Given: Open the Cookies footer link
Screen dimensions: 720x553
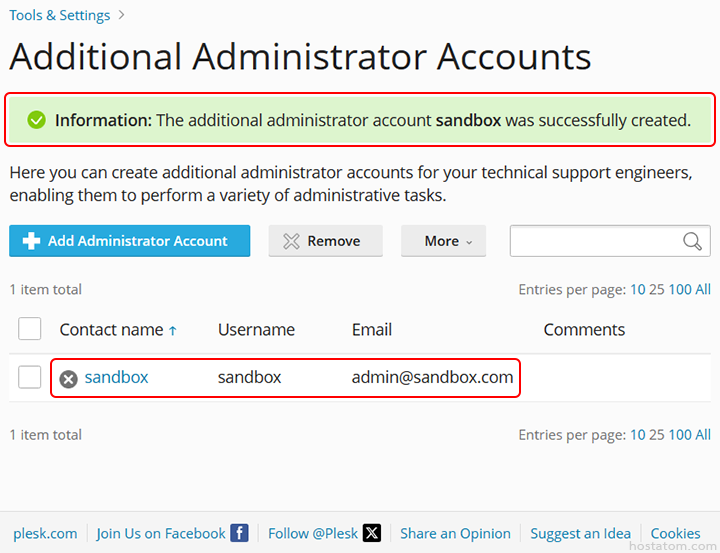Looking at the screenshot, I should coord(675,533).
